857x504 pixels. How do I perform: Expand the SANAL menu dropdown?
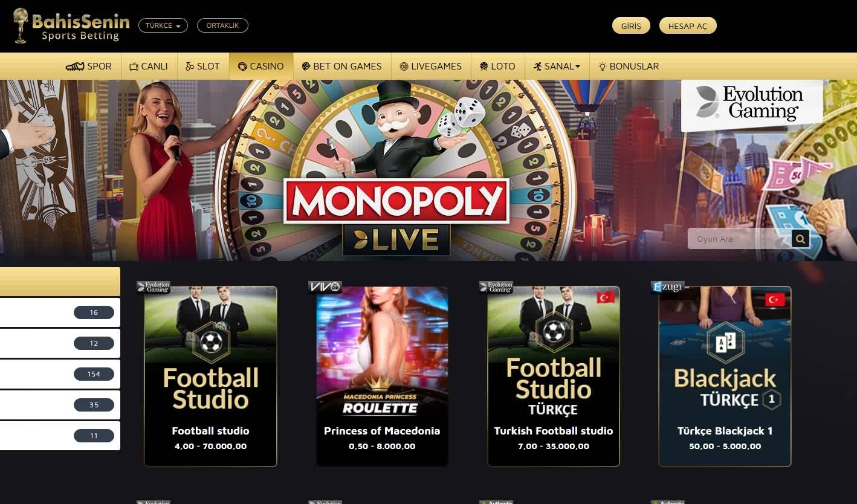click(557, 66)
